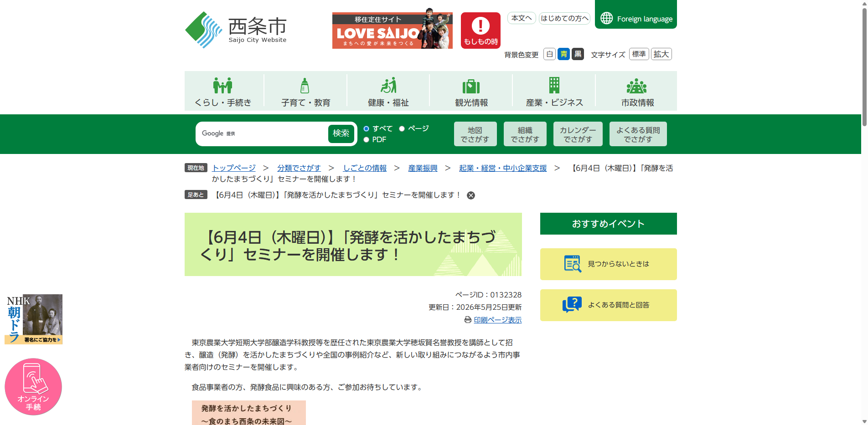
Task: Click the 更新日:2026年5月25日更新 text
Action: point(475,307)
